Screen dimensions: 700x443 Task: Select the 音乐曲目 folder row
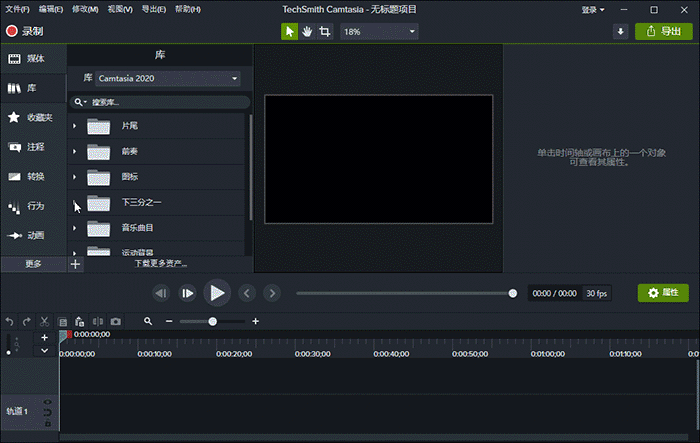coord(156,228)
